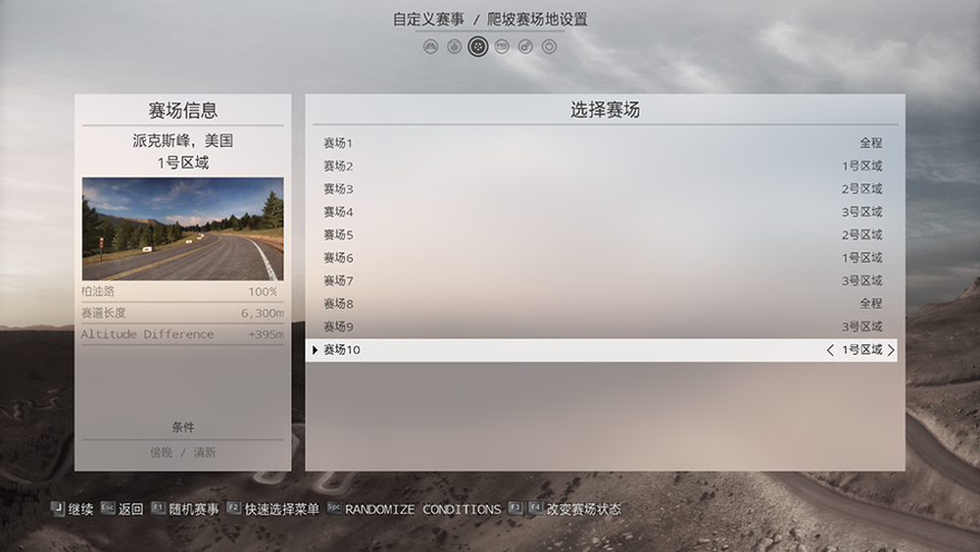This screenshot has height=552, width=980.
Task: Click the Enter key icon beside 继续
Action: tap(58, 508)
